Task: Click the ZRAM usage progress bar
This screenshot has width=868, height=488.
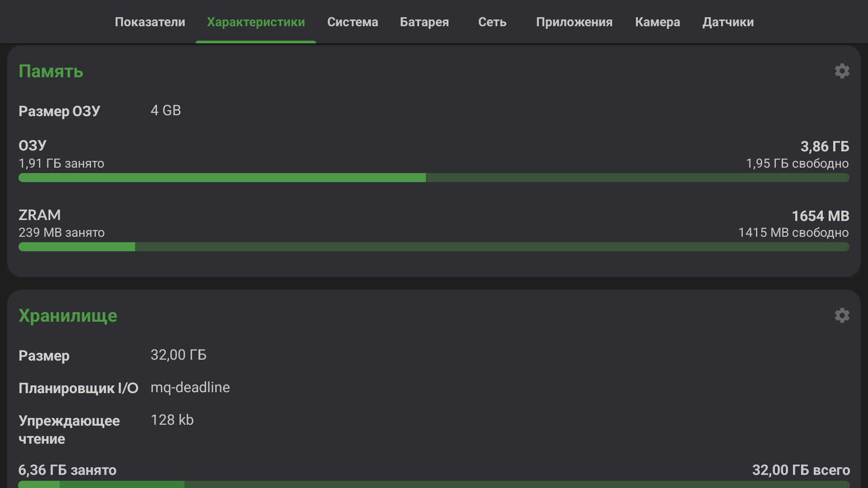Action: tap(434, 247)
